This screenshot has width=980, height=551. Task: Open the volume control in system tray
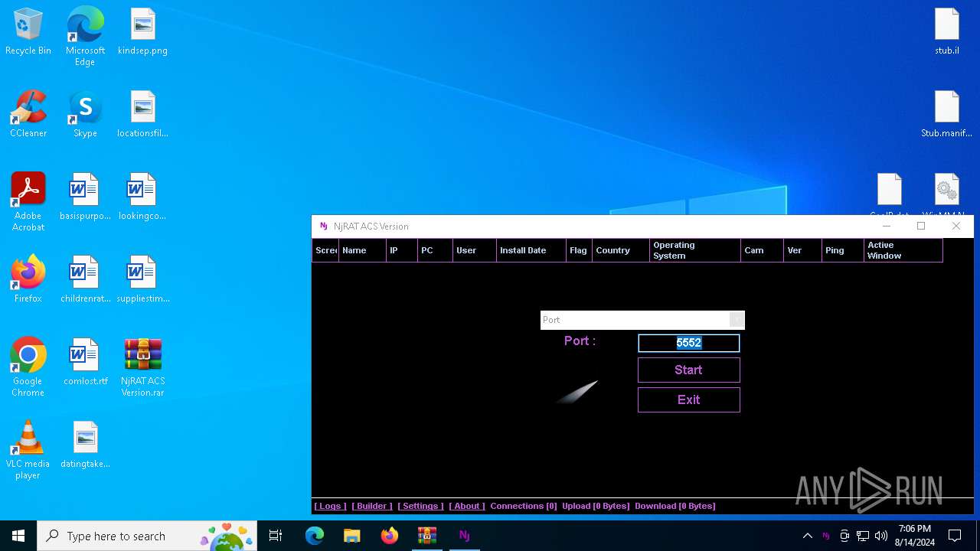881,536
